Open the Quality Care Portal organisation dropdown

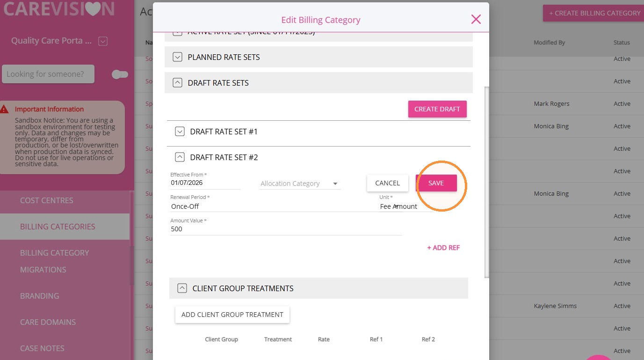pos(103,41)
